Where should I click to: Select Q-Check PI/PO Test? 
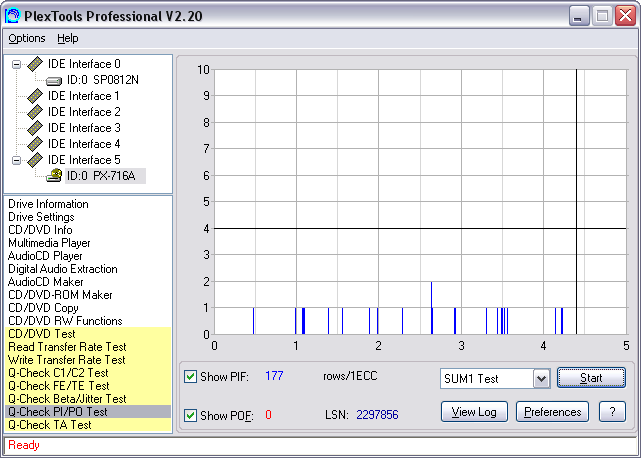88,412
